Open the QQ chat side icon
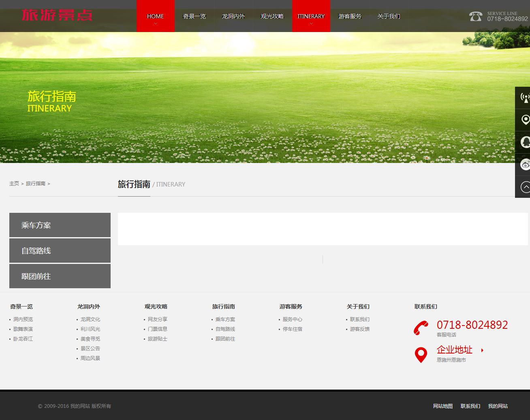The image size is (530, 420). point(525,142)
